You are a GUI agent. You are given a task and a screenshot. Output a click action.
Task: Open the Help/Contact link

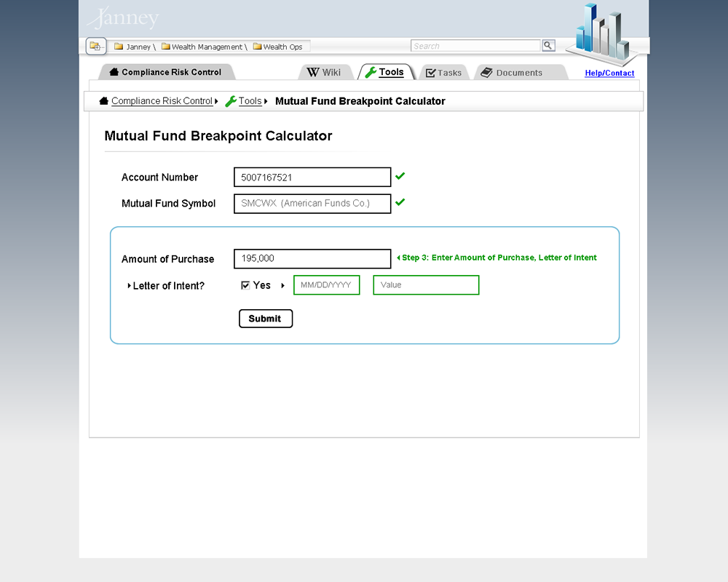point(609,73)
